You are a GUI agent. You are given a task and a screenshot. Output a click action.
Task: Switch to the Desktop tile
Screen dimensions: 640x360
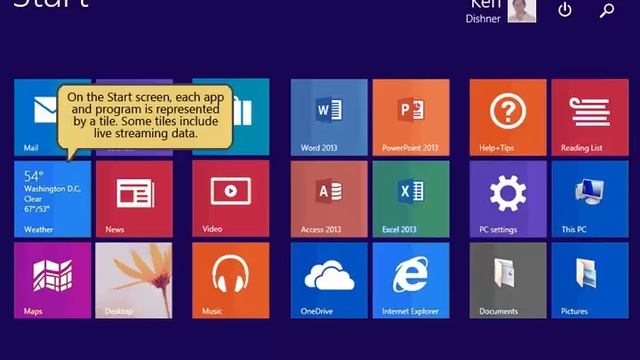tap(134, 280)
